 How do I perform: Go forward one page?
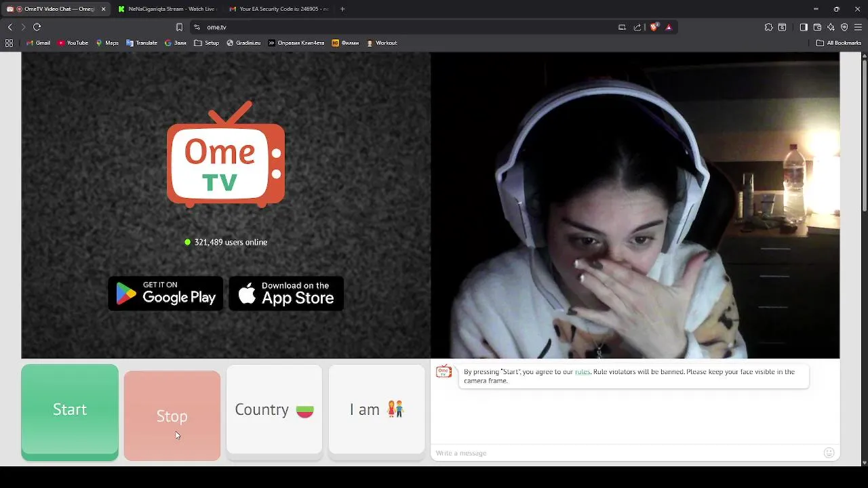[23, 27]
